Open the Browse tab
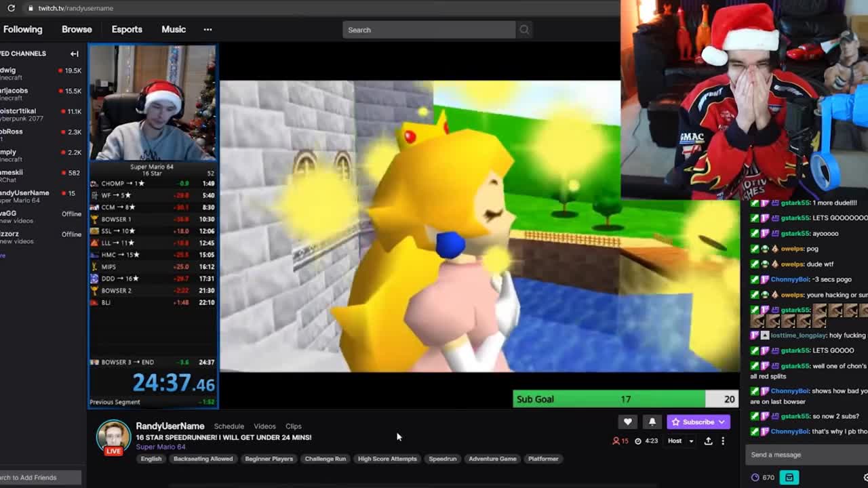868x488 pixels. coord(77,29)
